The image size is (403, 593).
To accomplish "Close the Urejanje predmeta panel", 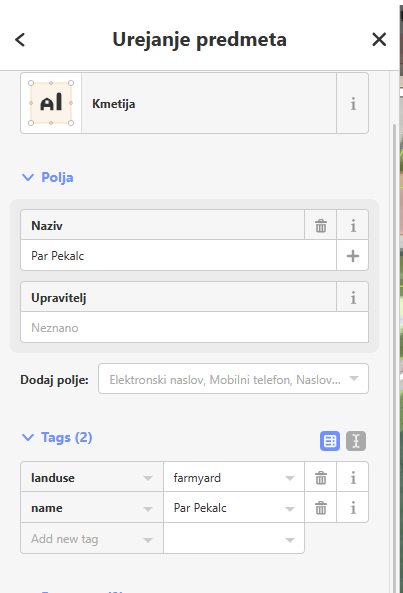I will [x=379, y=39].
